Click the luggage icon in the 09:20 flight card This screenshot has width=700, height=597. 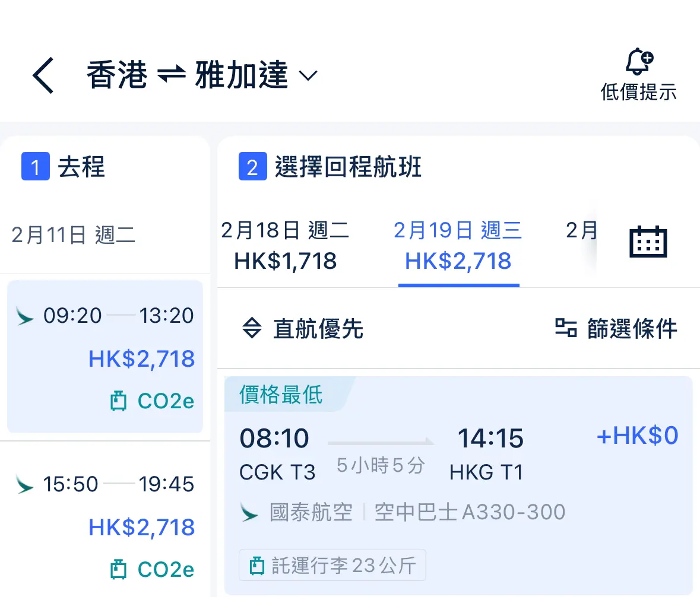pos(118,401)
